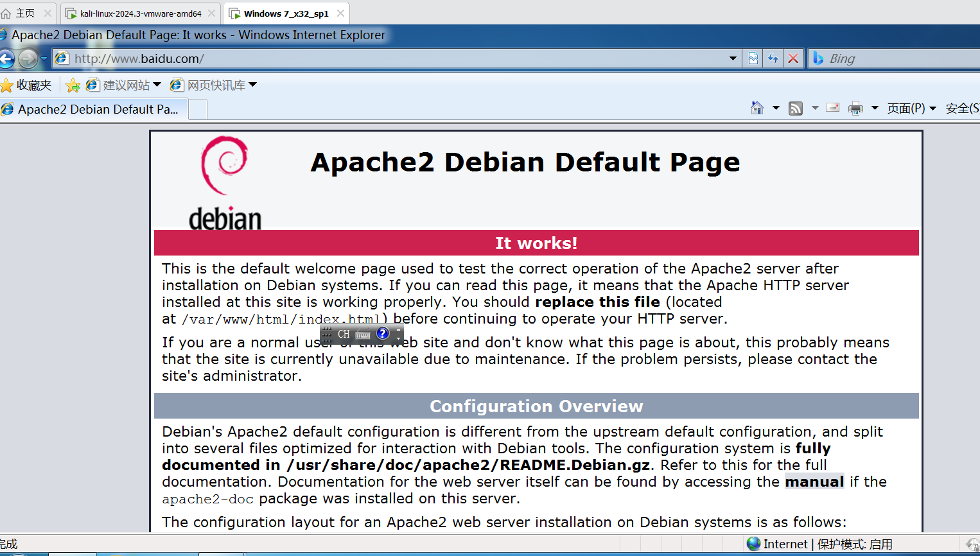Follow the "manual" documentation link
The height and width of the screenshot is (556, 980).
point(814,482)
